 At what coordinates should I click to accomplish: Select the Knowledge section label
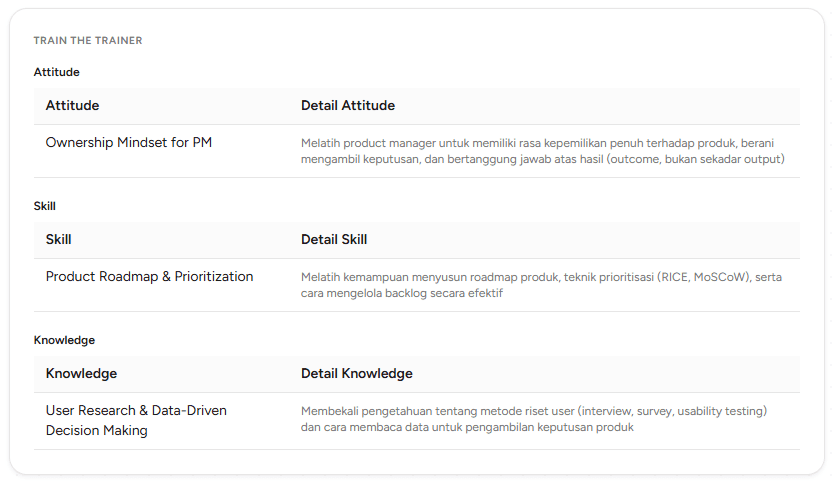click(64, 340)
